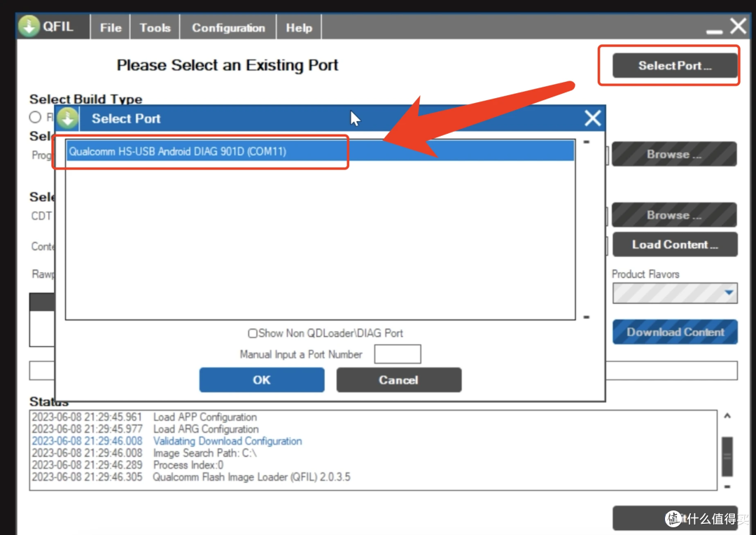The height and width of the screenshot is (535, 756).
Task: Click the QFIL green download logo icon
Action: click(x=29, y=26)
